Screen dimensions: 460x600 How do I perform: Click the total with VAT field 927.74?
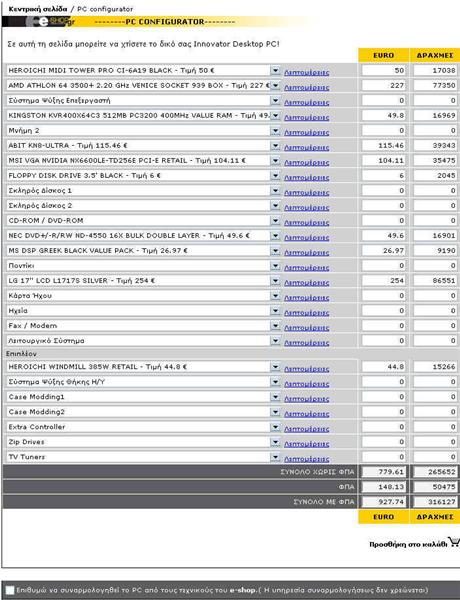click(383, 502)
